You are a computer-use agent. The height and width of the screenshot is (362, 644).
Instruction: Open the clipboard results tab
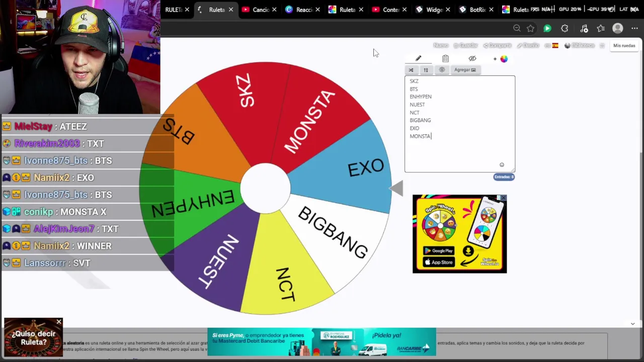pyautogui.click(x=445, y=58)
